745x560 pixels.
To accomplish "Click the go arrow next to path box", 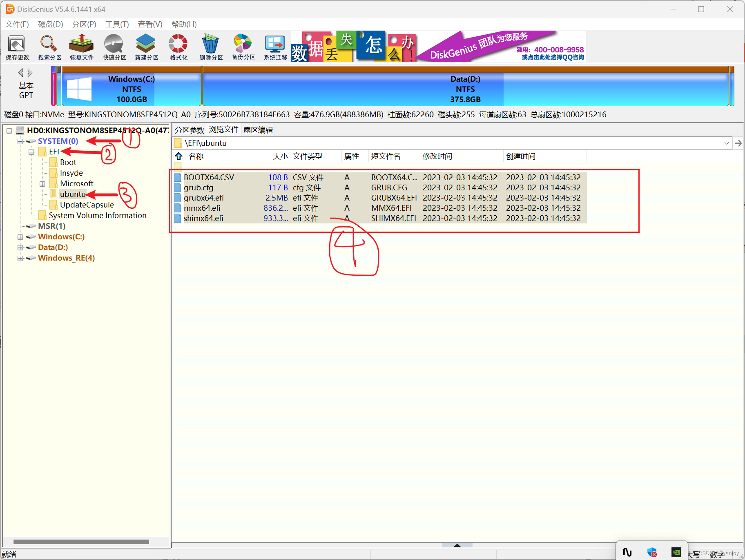I will click(x=738, y=143).
